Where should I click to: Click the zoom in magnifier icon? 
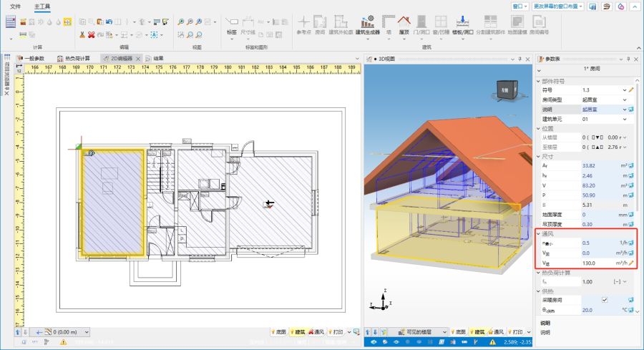point(181,22)
